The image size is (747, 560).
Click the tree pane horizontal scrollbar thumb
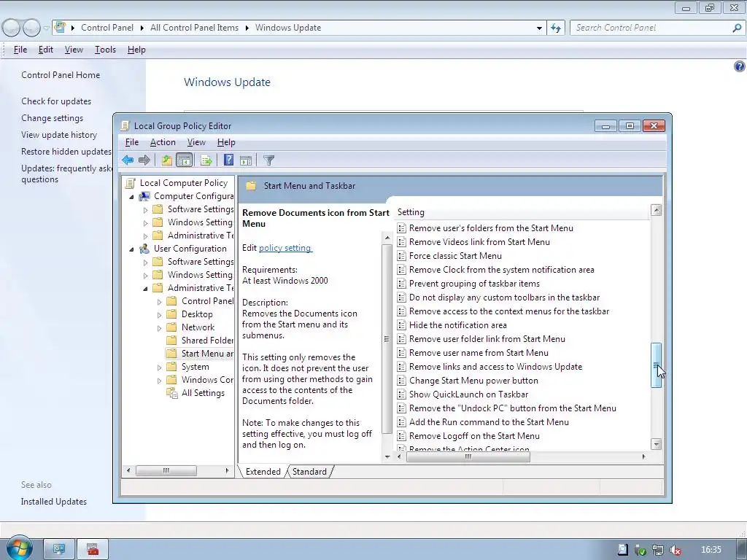click(166, 470)
